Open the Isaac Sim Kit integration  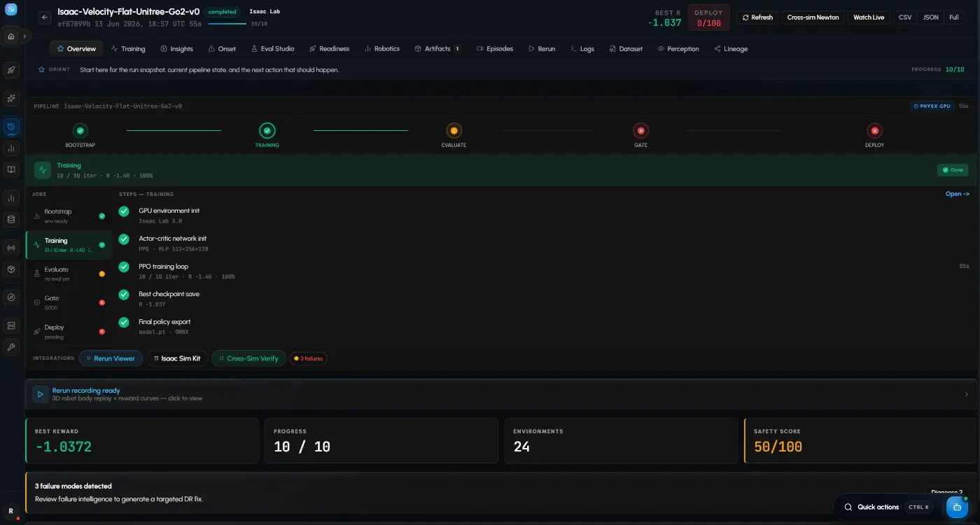[x=176, y=358]
